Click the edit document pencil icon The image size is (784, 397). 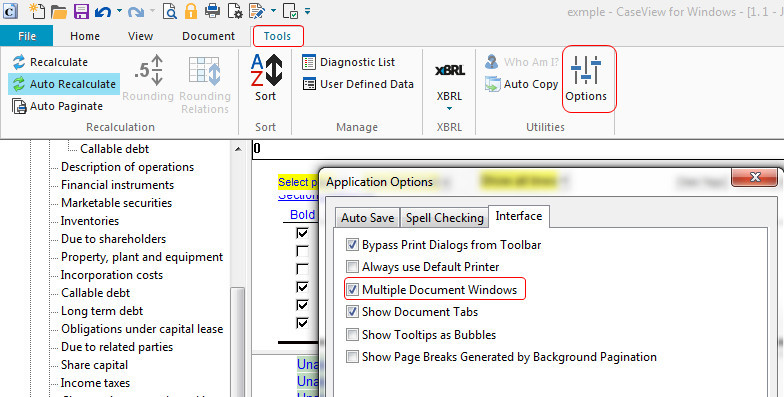pos(256,11)
